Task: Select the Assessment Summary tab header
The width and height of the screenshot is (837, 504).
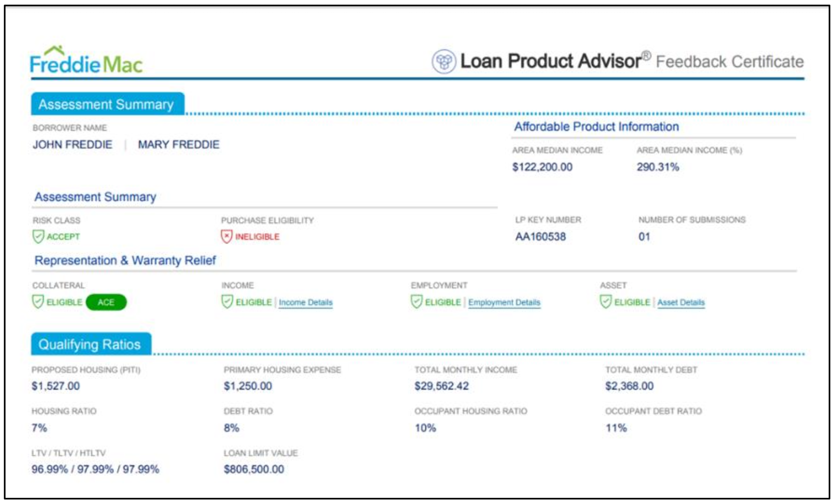Action: (107, 104)
